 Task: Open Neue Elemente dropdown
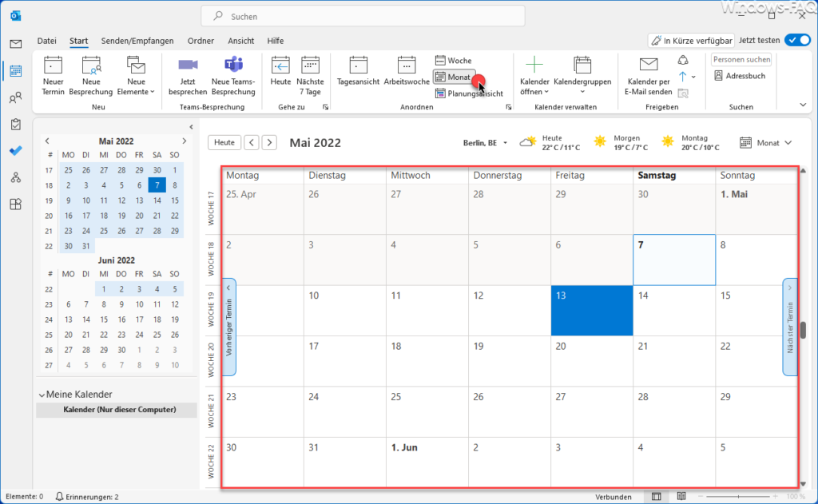coord(136,76)
